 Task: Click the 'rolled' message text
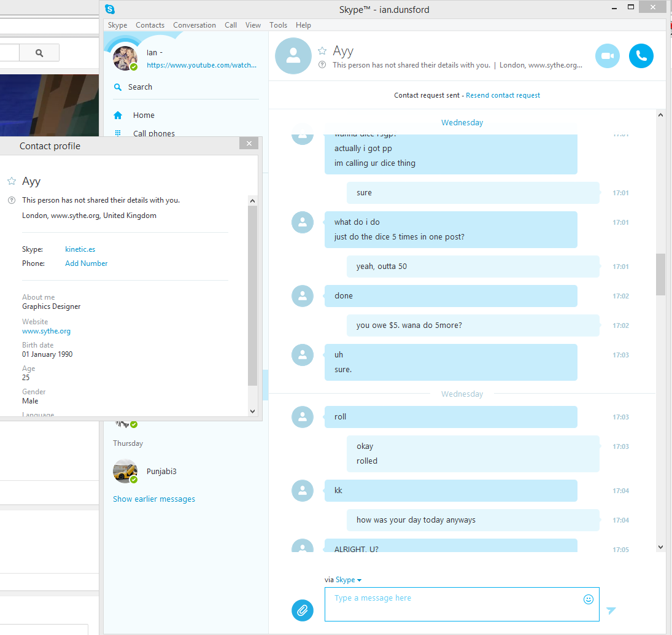pyautogui.click(x=367, y=461)
